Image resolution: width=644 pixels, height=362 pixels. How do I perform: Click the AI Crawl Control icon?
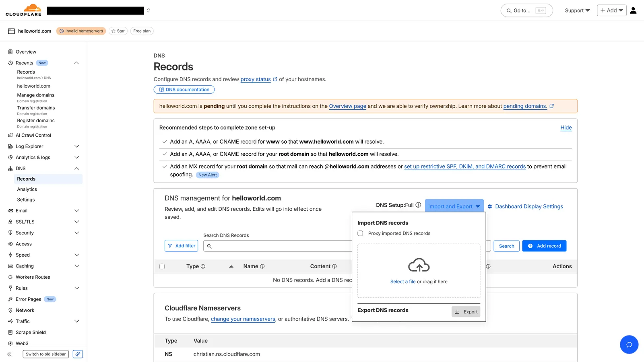(x=10, y=136)
